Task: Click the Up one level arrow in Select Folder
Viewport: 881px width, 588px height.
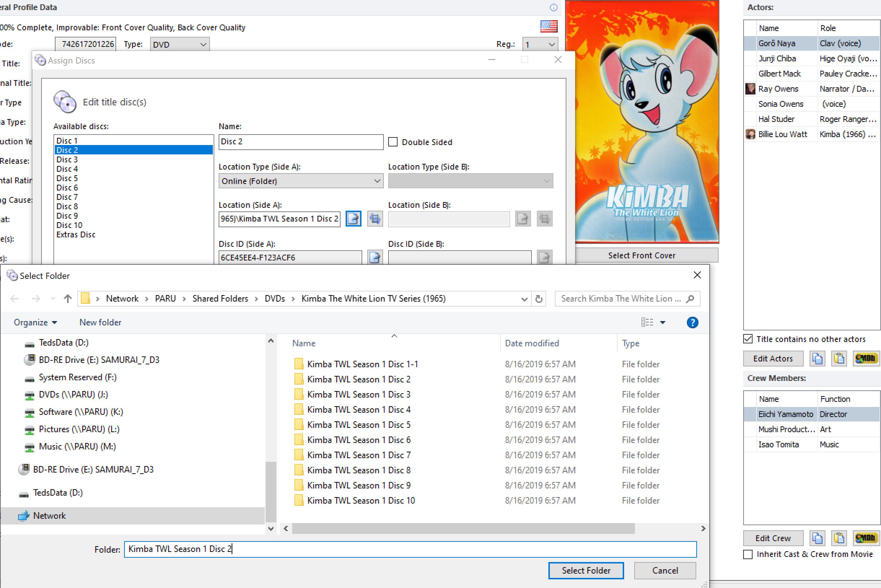Action: click(67, 298)
